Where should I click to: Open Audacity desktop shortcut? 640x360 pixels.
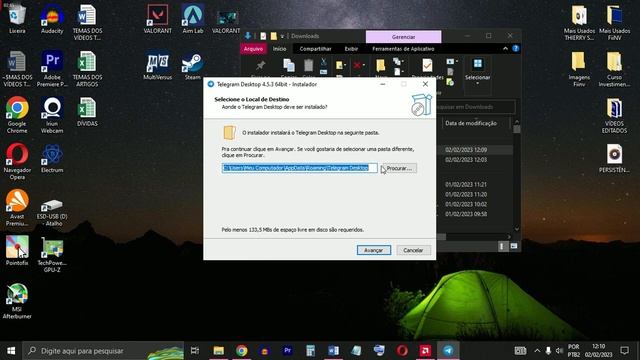click(52, 19)
